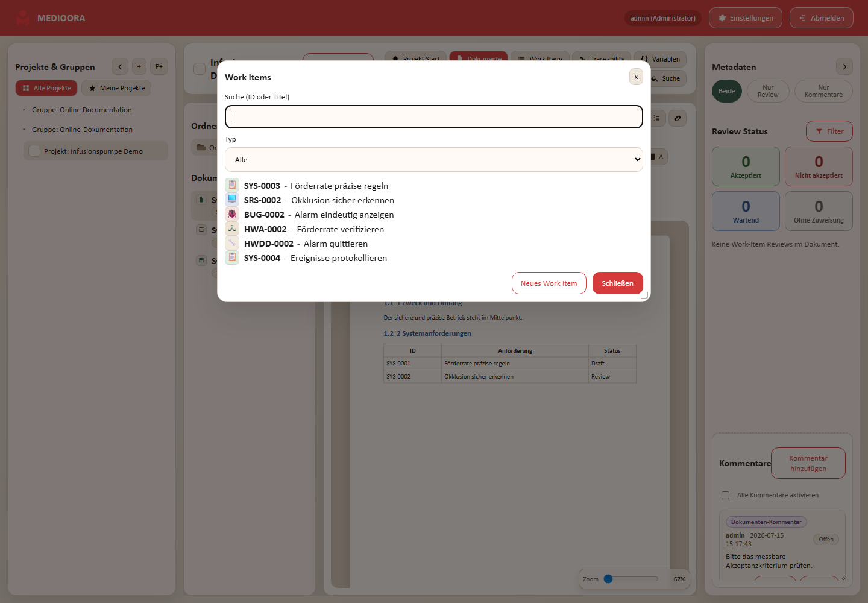The width and height of the screenshot is (868, 603).
Task: Check the Projekt Infusionspumpe Demo checkbox
Action: pyautogui.click(x=34, y=151)
